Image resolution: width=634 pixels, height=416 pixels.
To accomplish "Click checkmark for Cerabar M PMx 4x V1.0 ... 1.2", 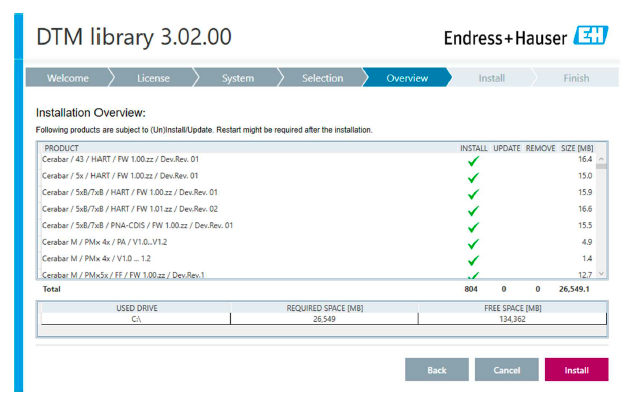I will [x=473, y=260].
